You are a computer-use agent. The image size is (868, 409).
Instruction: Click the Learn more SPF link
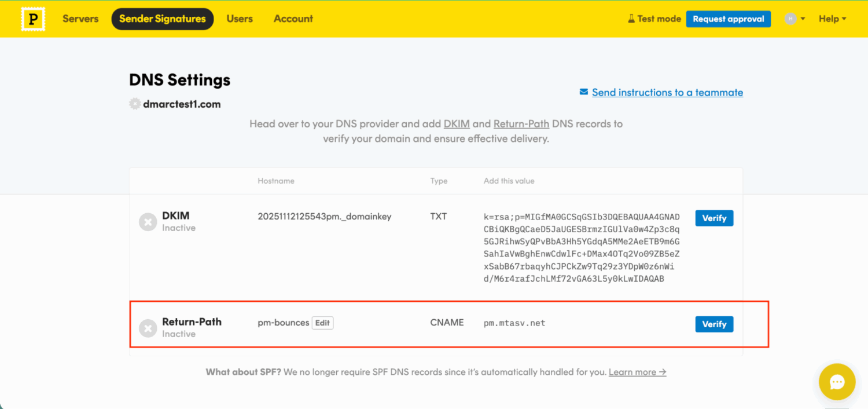click(637, 373)
